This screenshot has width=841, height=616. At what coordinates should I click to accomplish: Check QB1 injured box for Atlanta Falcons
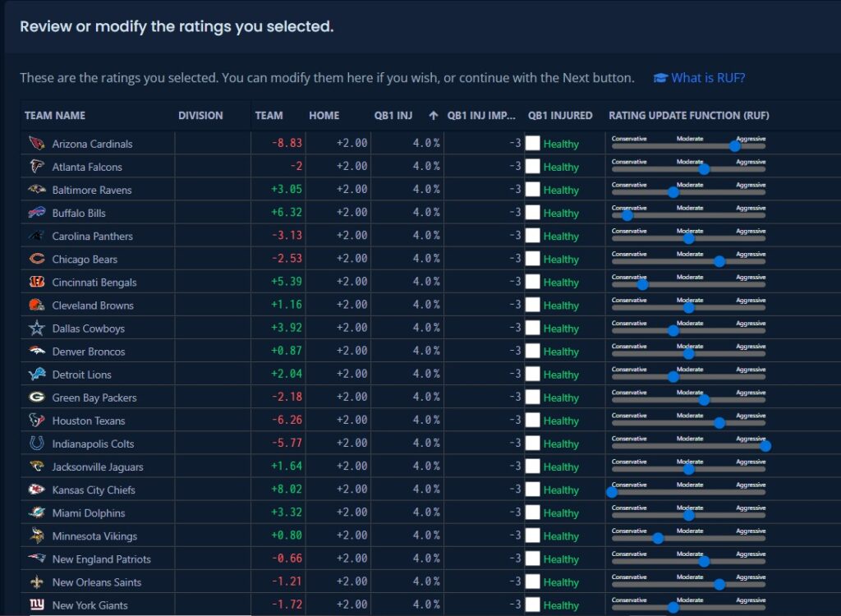pyautogui.click(x=532, y=167)
